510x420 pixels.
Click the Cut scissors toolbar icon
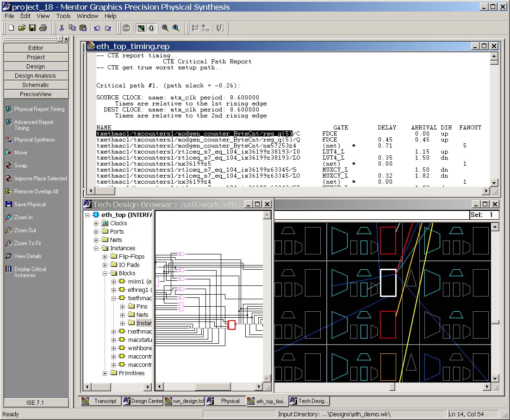coord(62,28)
